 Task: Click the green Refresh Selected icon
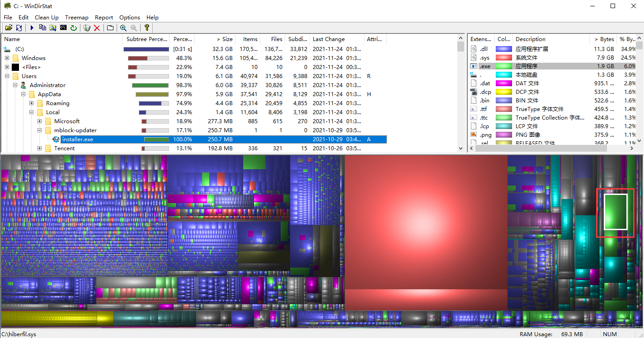pyautogui.click(x=73, y=28)
